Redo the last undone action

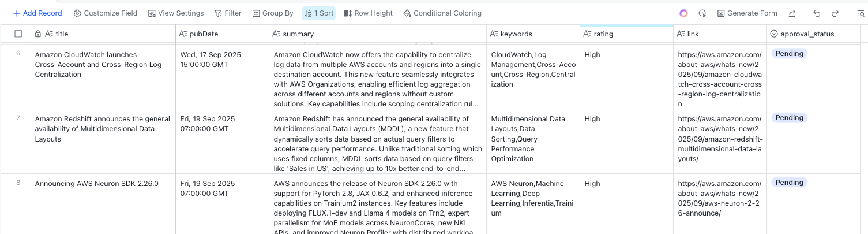tap(835, 13)
